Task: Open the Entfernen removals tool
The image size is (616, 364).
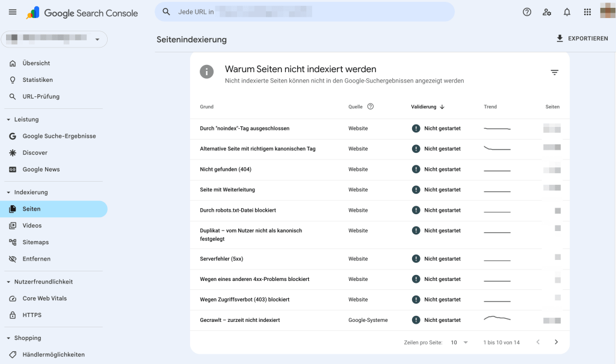Action: point(37,259)
